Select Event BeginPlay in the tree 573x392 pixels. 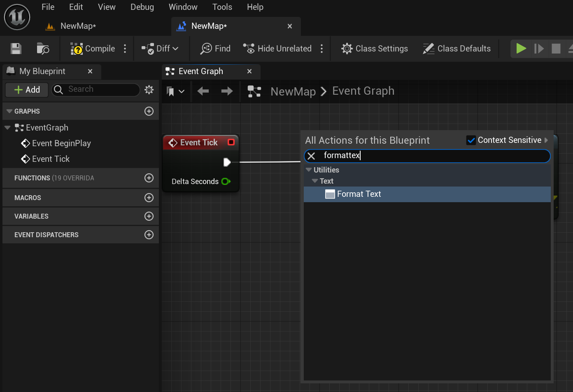point(61,143)
